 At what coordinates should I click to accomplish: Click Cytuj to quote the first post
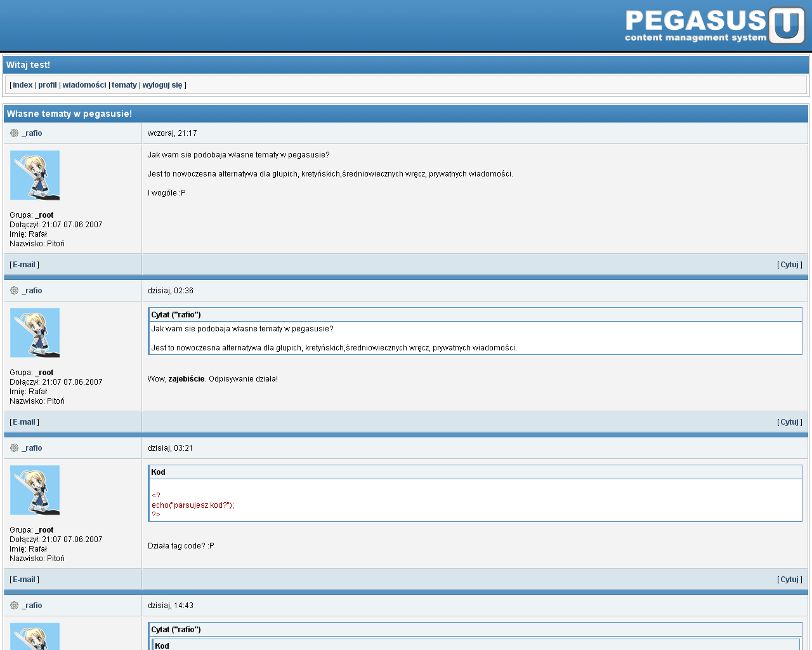(789, 265)
